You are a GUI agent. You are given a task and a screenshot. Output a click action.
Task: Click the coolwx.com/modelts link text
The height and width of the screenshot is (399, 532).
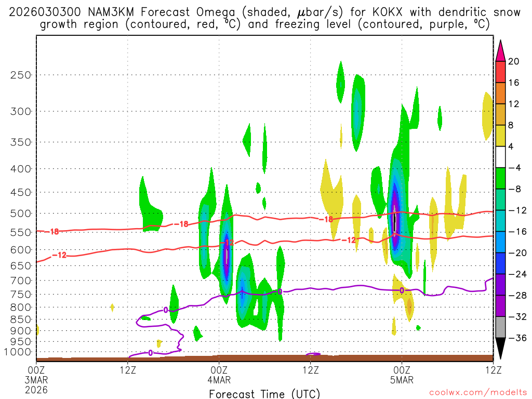[478, 393]
